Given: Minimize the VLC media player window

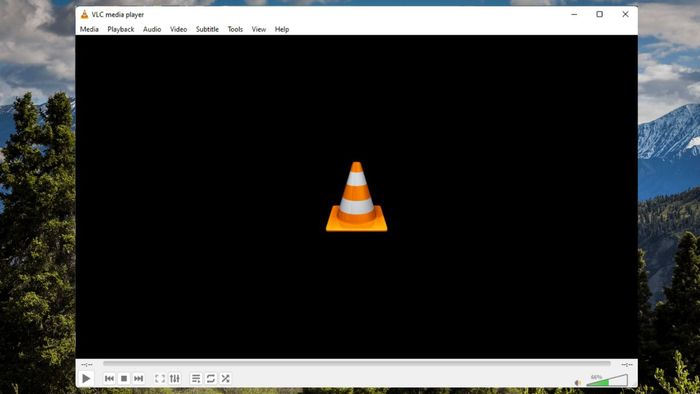Looking at the screenshot, I should (x=574, y=14).
